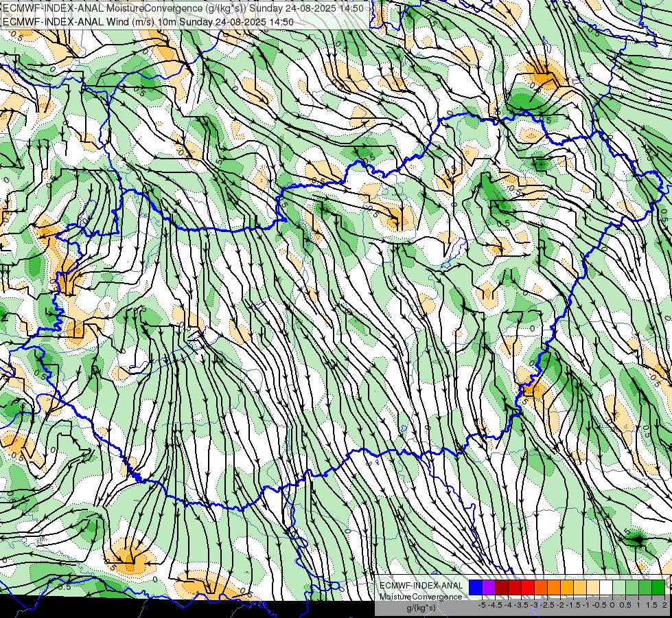Pick the bright red swatch between -3.5 and -3

click(x=528, y=587)
